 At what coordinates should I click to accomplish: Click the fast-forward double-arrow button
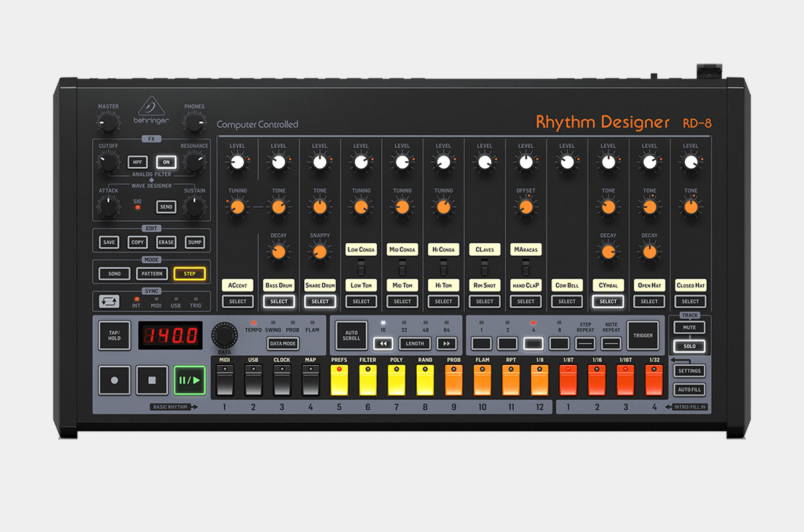pos(447,344)
